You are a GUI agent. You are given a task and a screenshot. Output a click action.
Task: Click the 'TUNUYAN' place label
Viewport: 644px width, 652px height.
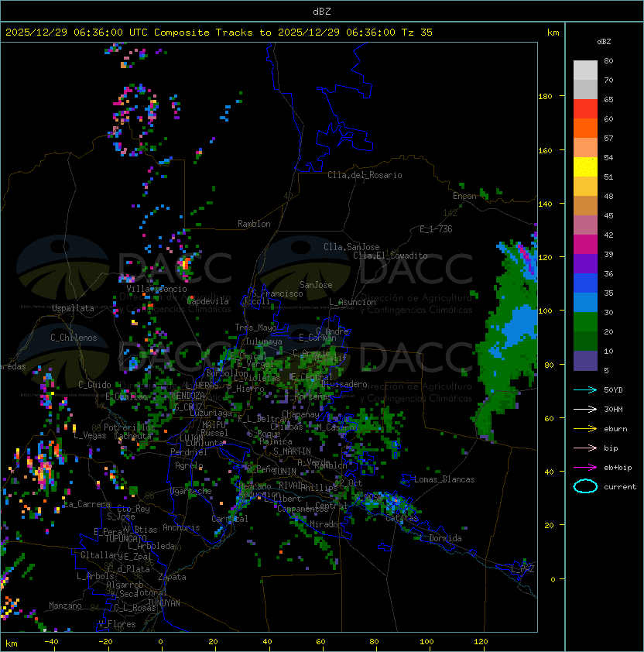tap(164, 603)
